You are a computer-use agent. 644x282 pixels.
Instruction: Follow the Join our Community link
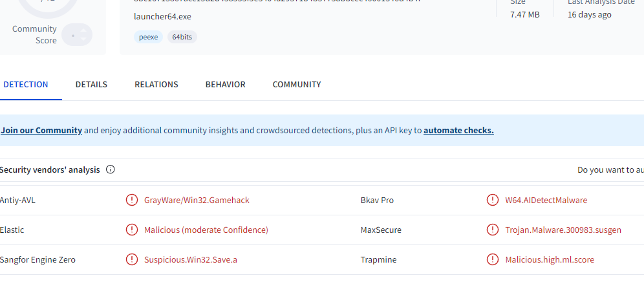coord(41,130)
